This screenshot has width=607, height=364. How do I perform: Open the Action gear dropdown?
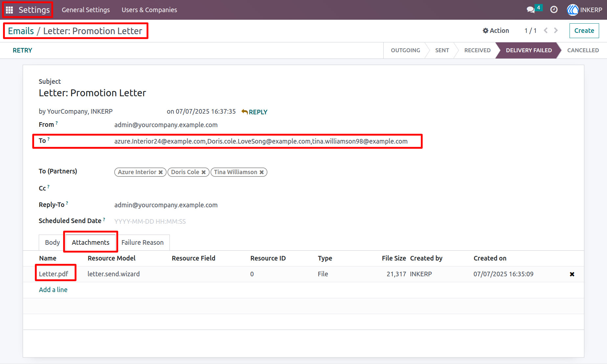coord(496,31)
